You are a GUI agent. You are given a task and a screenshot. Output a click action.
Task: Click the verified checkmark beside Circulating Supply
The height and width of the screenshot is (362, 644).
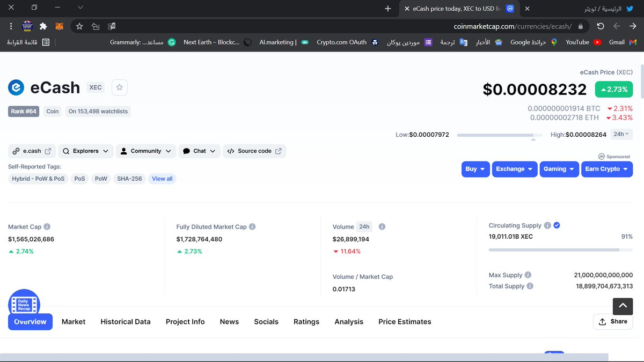tap(557, 226)
